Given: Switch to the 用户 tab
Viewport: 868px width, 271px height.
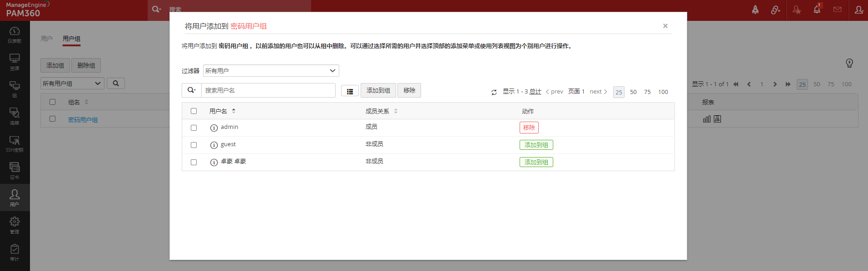Looking at the screenshot, I should [x=47, y=39].
